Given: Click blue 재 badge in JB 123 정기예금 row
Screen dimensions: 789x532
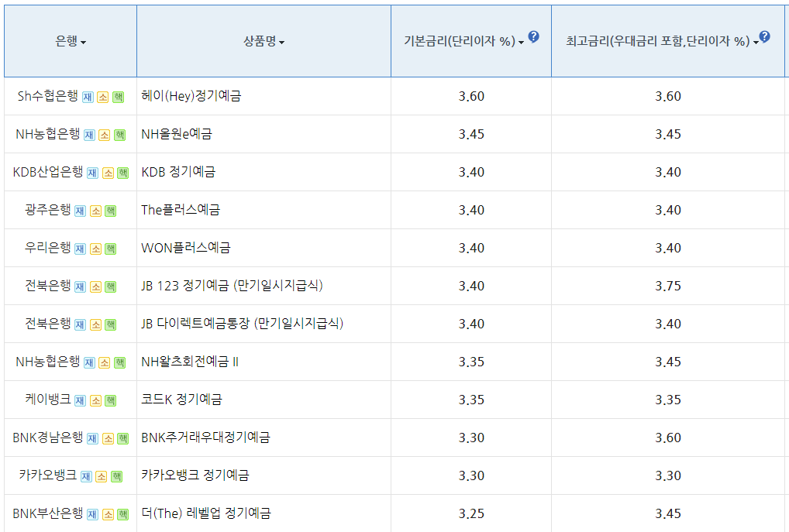Looking at the screenshot, I should tap(80, 287).
